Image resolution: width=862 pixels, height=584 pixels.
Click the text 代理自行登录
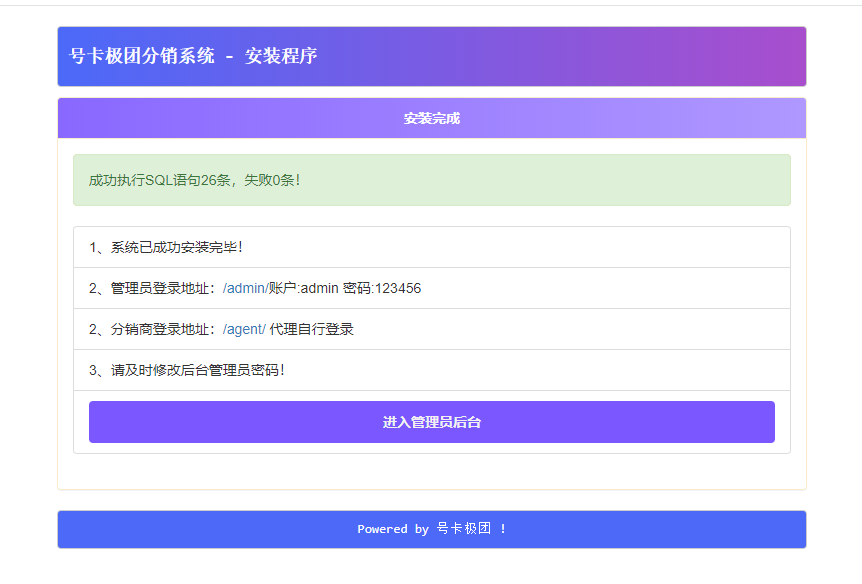[311, 329]
